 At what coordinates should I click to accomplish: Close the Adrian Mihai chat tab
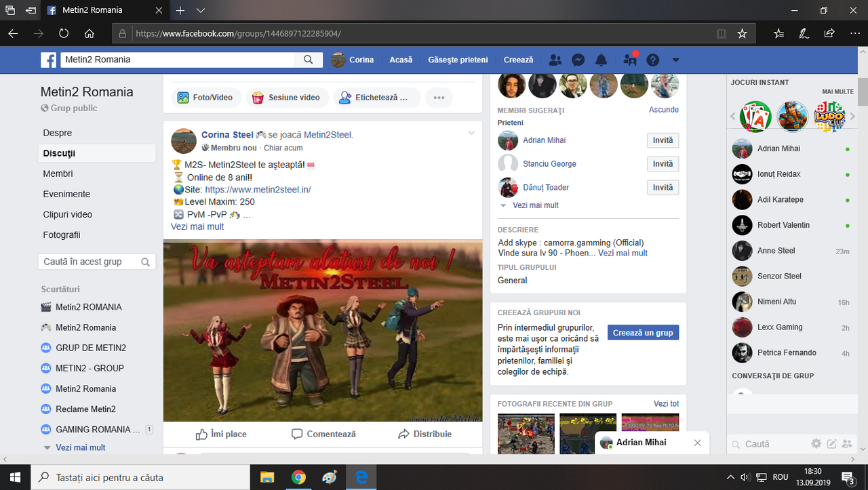(x=698, y=443)
